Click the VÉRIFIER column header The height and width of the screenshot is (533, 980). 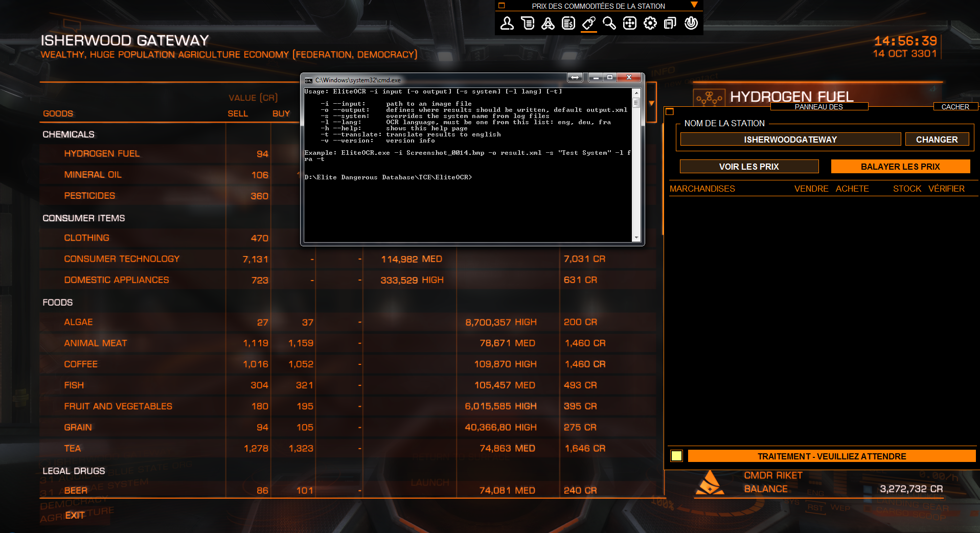click(x=946, y=189)
